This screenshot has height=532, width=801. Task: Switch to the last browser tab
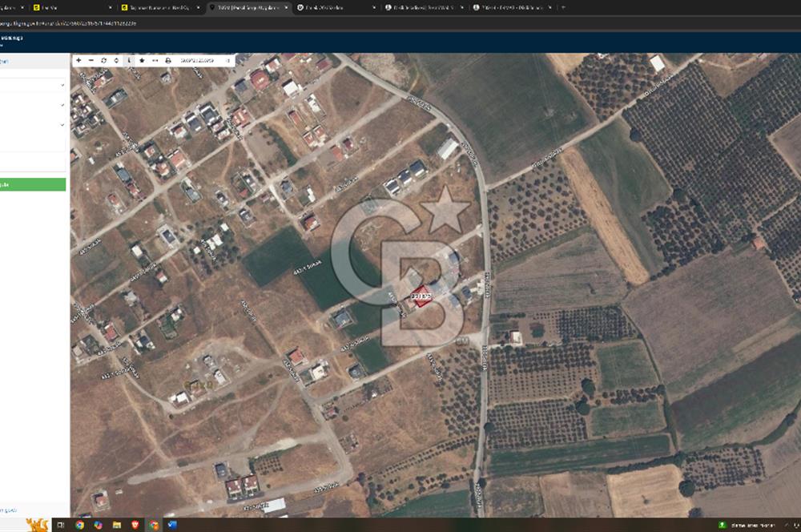[x=512, y=8]
